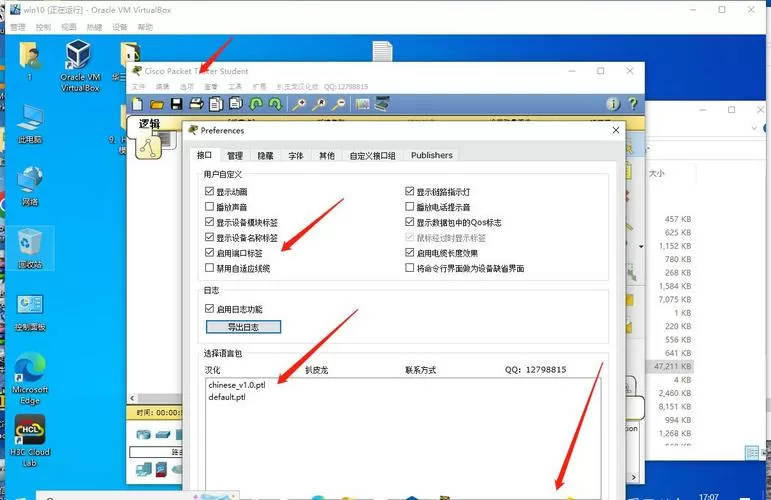Open the 文件 menu in Packet Tracer

[138, 87]
